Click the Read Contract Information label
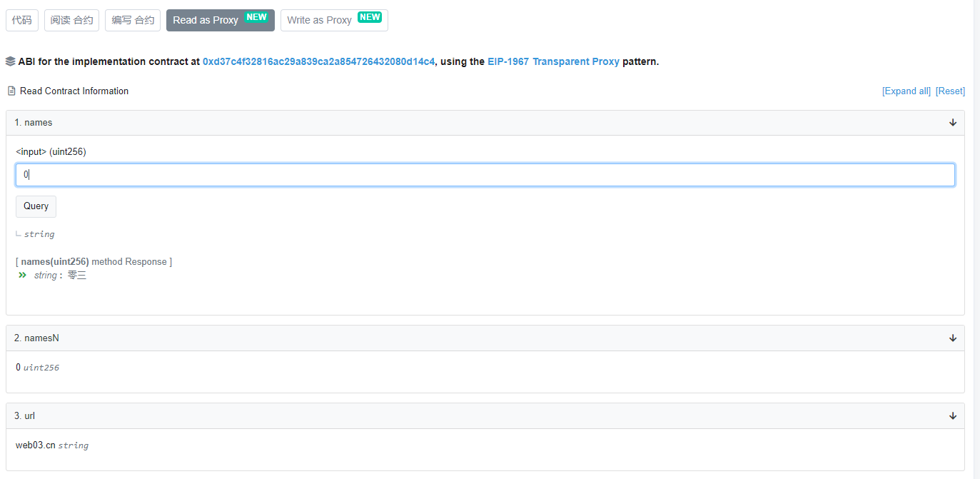 pos(74,91)
